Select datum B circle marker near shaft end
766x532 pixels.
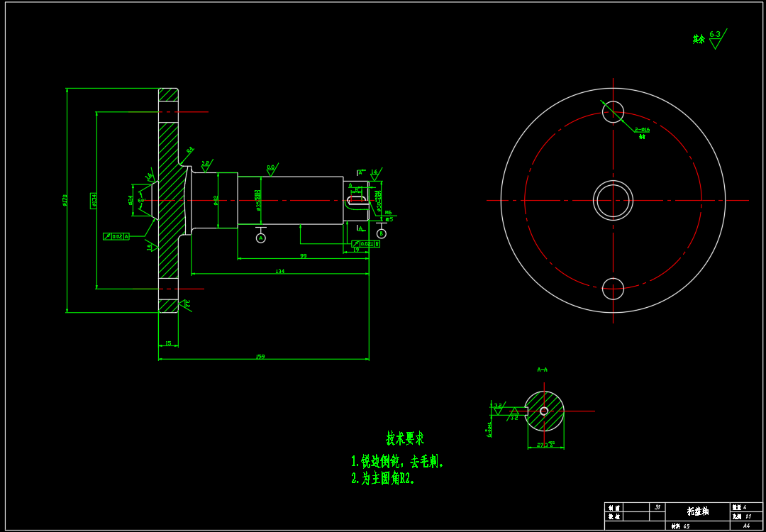point(382,233)
